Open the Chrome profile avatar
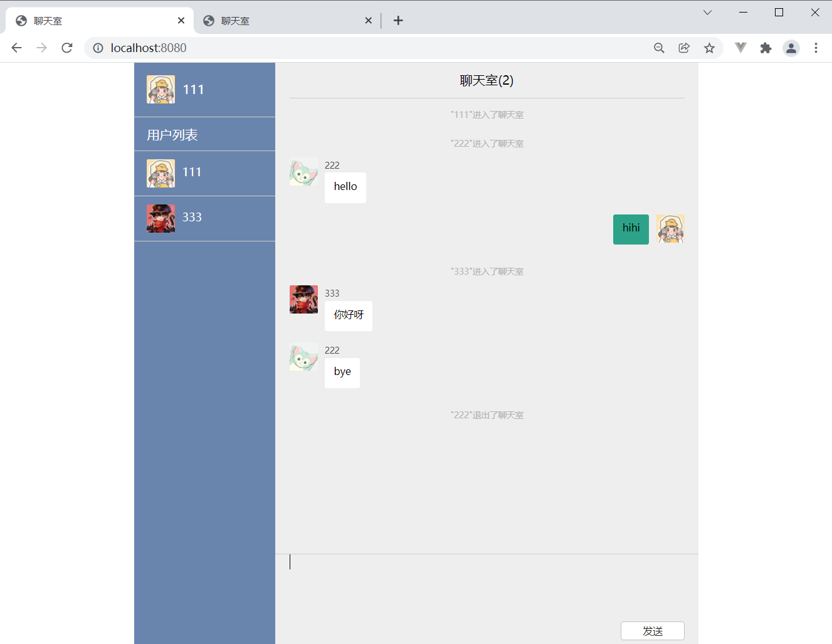The image size is (832, 644). (791, 48)
